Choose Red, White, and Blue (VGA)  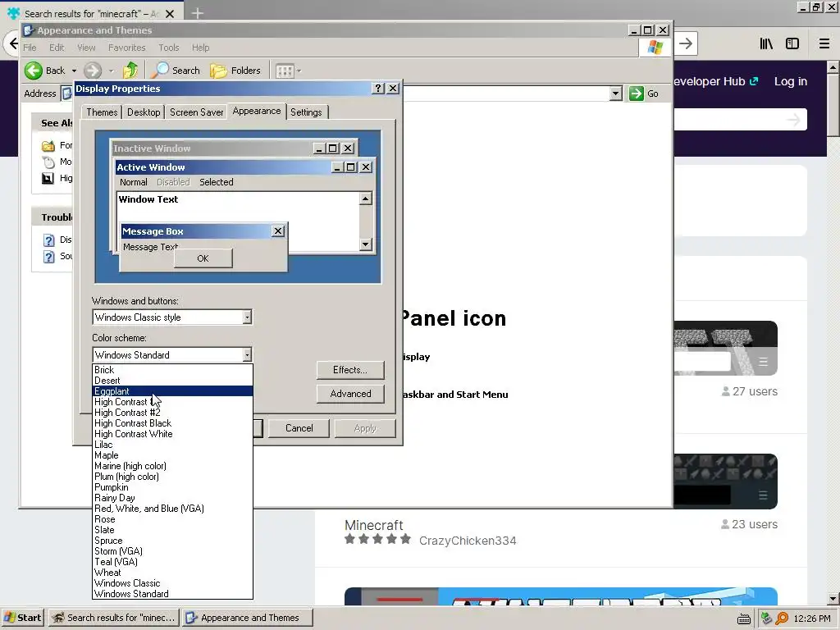[x=172, y=509]
